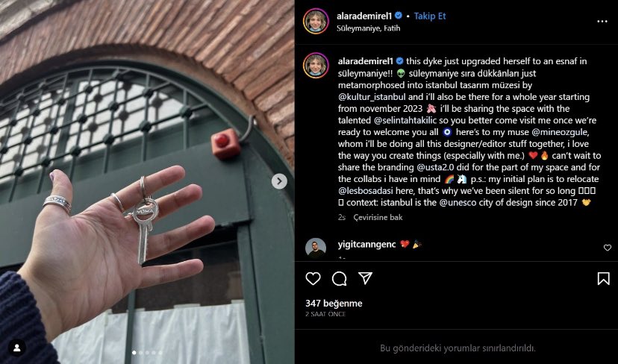Advance to next photo with arrow
Viewport: 618px width, 364px height.
tap(279, 181)
